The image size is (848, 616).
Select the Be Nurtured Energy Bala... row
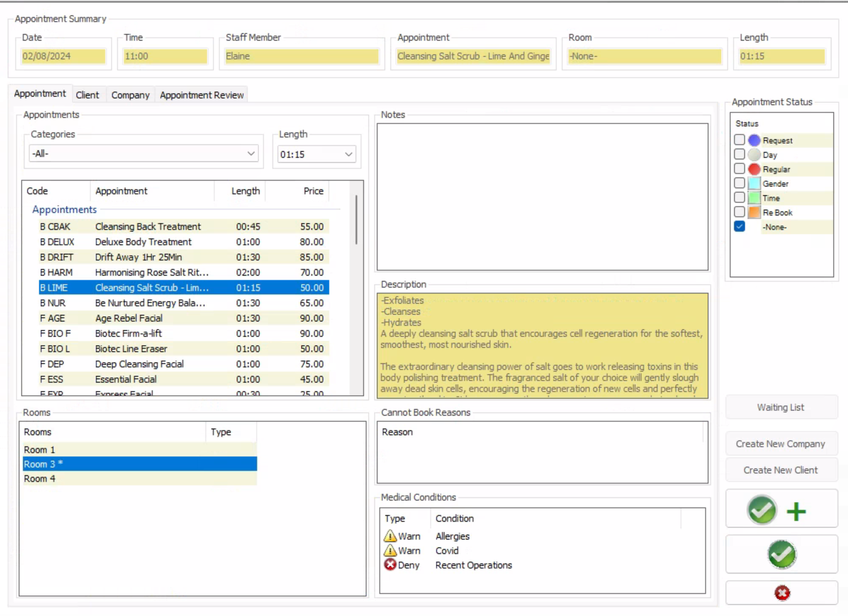point(184,303)
